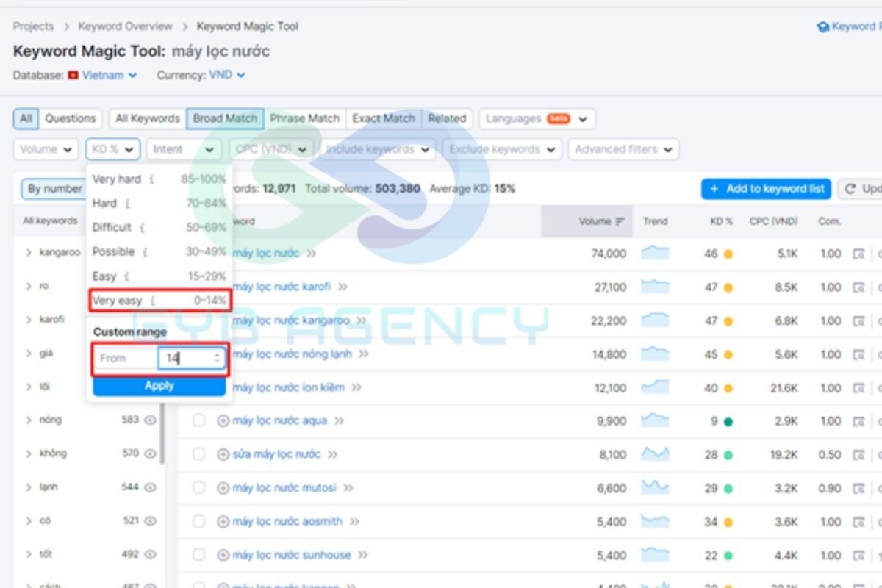882x588 pixels.
Task: Click double-arrow next to máy lọc nước nóng lạnh
Action: coord(363,354)
